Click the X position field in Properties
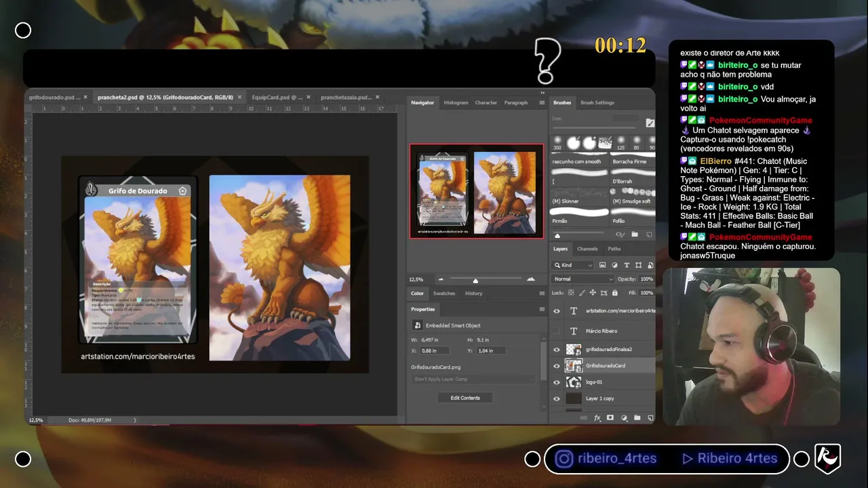 tap(435, 350)
